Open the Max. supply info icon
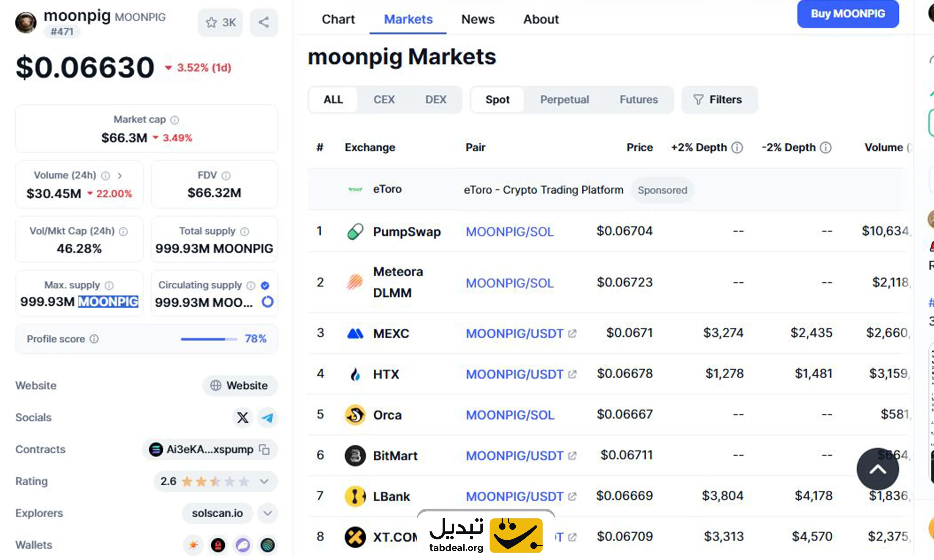The width and height of the screenshot is (934, 560). click(109, 285)
